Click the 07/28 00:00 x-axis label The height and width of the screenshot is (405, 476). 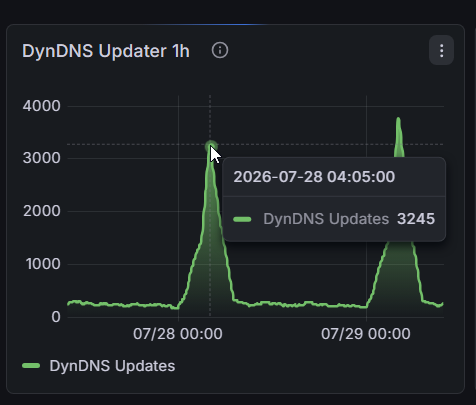click(178, 334)
